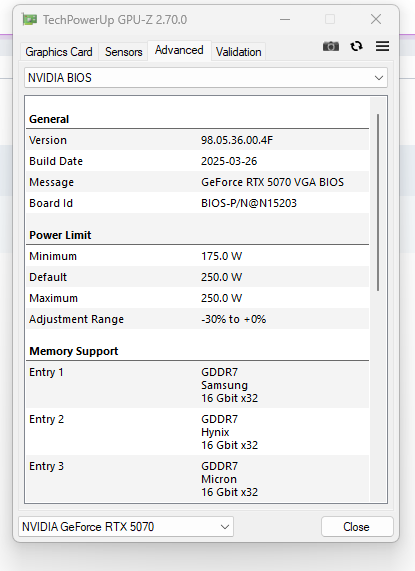
Task: Click the Board Id value
Action: [249, 203]
